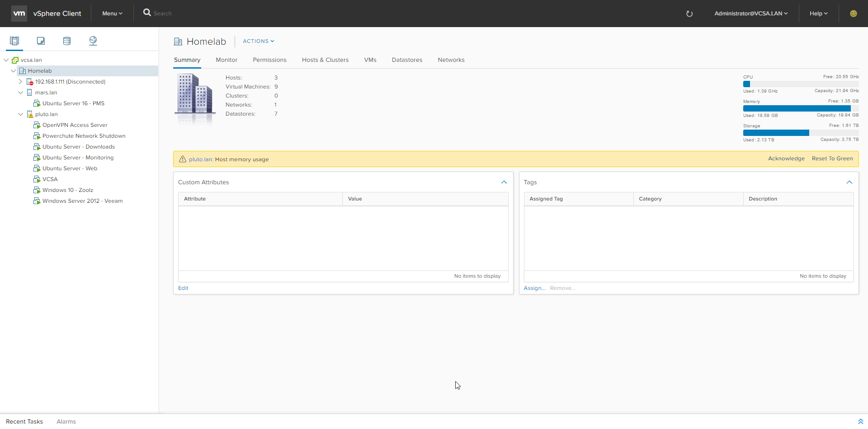Collapse the Tags panel

tap(849, 182)
